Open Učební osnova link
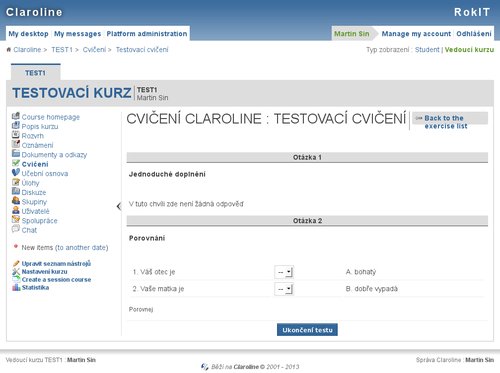Viewport: 500px width, 373px height. [x=45, y=173]
